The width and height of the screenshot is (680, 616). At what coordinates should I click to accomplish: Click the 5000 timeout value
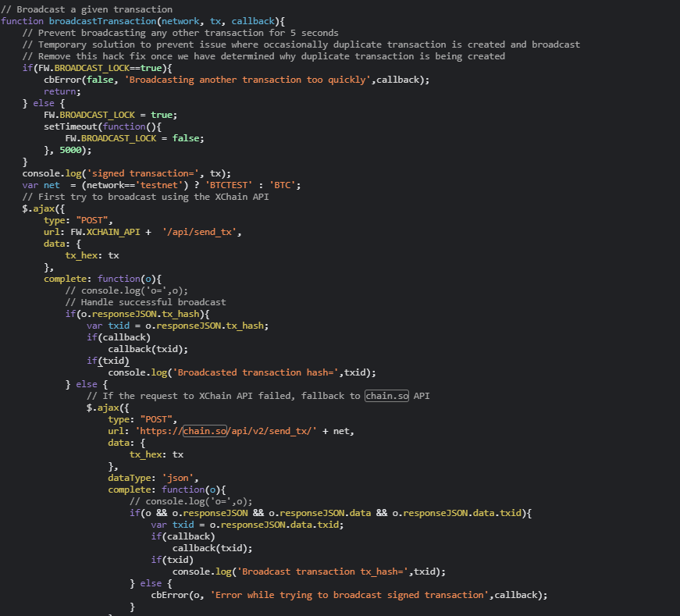(71, 150)
